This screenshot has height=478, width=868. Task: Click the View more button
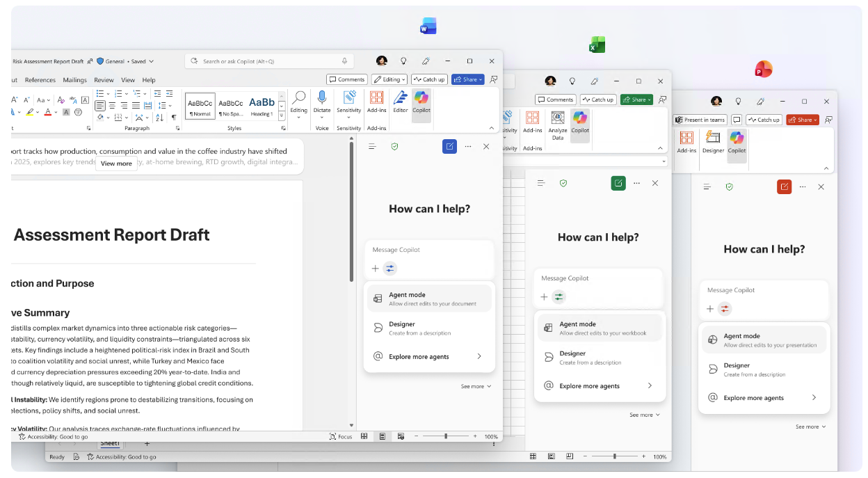[x=116, y=164]
